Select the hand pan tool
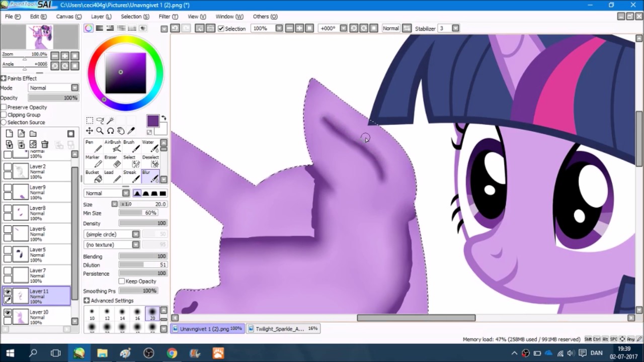Screen dimensions: 644x362 [x=121, y=131]
